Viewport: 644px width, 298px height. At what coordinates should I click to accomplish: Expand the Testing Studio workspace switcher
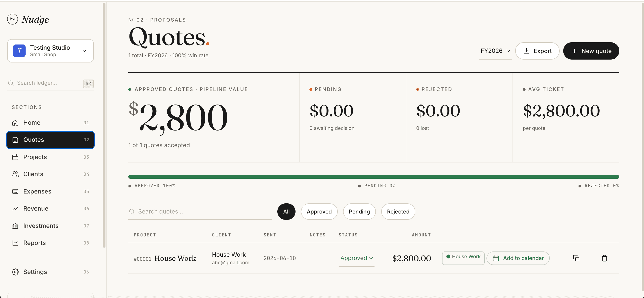pyautogui.click(x=50, y=51)
